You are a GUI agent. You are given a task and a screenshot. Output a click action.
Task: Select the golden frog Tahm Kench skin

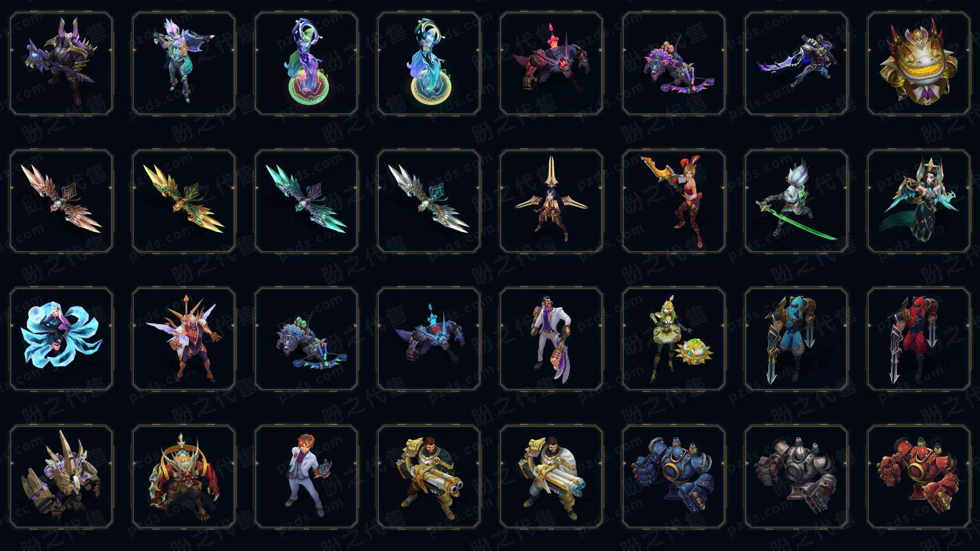(x=918, y=64)
